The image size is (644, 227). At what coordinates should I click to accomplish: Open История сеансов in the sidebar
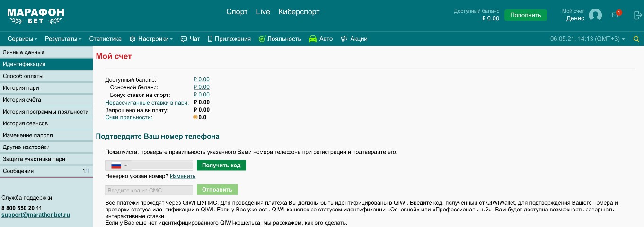46,123
